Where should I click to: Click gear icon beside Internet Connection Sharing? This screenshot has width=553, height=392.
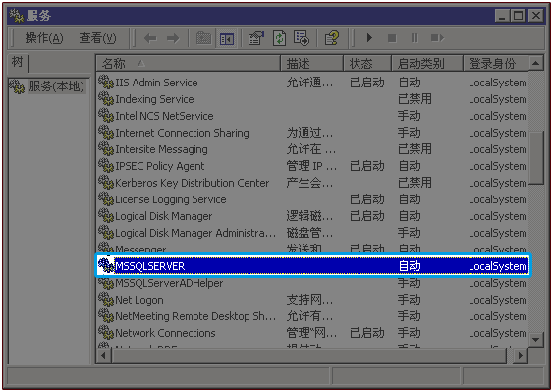tap(106, 132)
